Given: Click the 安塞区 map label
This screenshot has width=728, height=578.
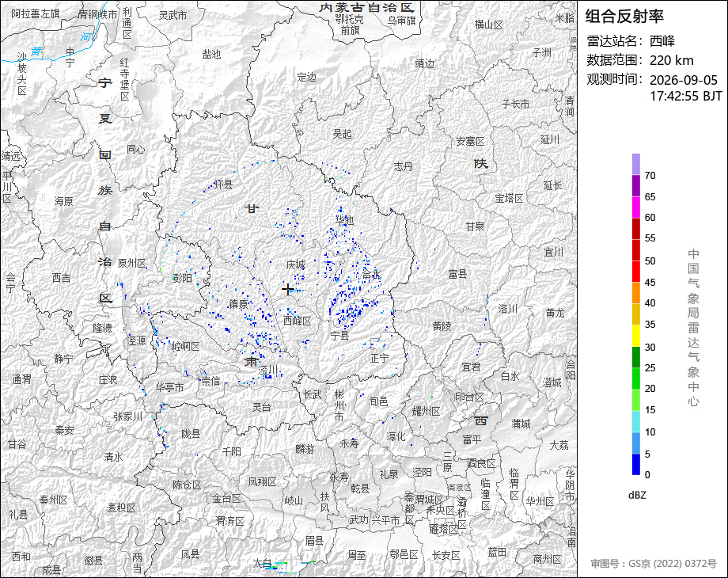Looking at the screenshot, I should tap(470, 141).
